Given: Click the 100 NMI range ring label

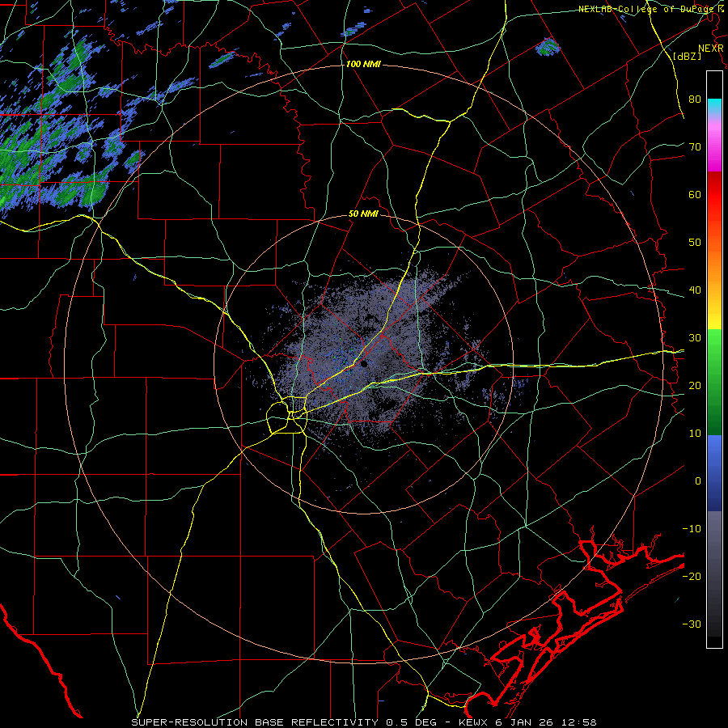Looking at the screenshot, I should point(363,64).
